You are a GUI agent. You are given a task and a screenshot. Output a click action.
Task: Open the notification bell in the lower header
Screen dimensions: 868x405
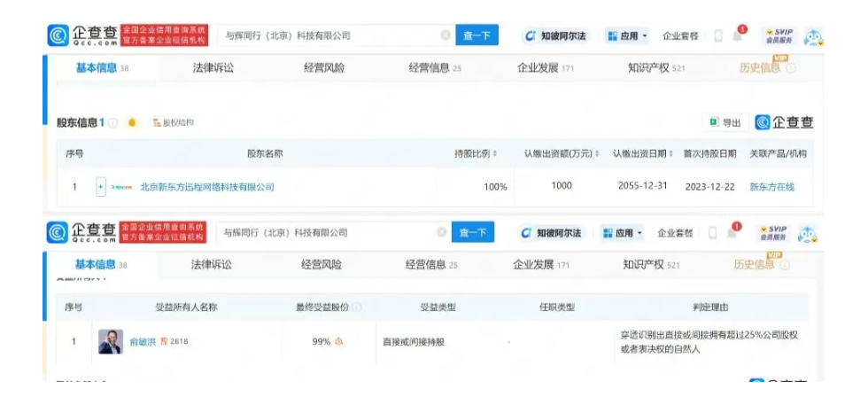[732, 233]
